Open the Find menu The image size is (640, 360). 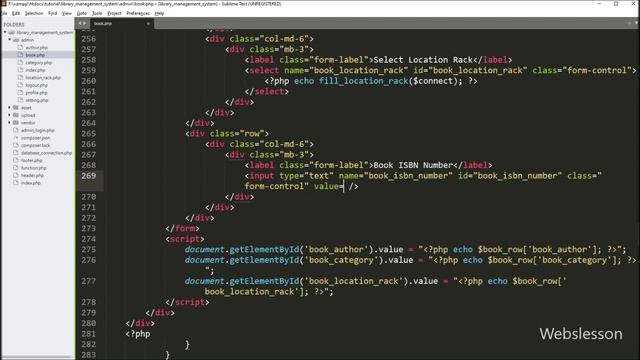[52, 13]
